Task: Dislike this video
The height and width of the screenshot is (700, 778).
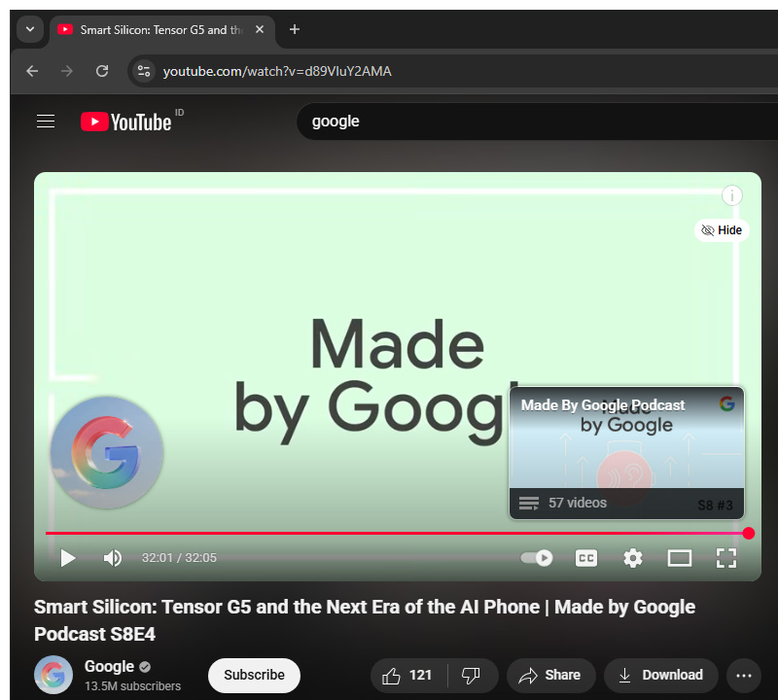Action: click(x=472, y=675)
